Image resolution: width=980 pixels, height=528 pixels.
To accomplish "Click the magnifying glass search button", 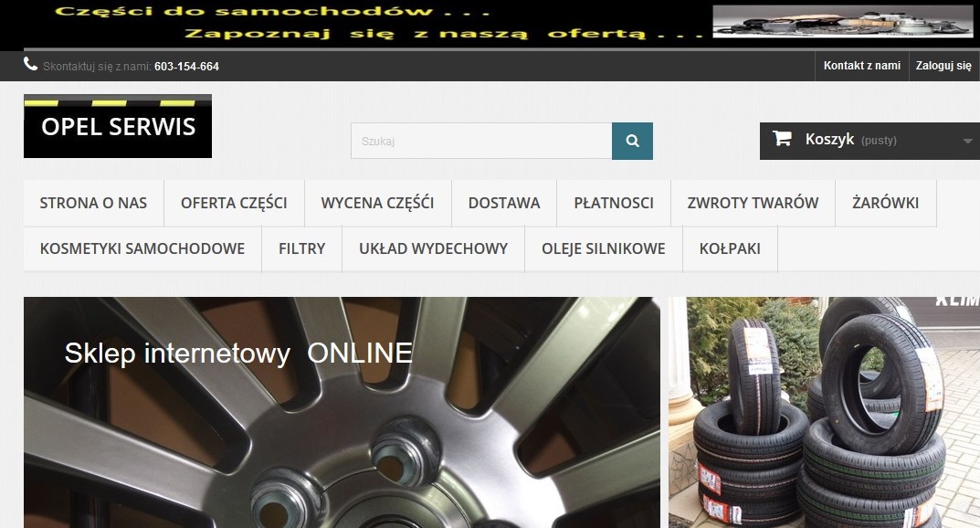I will click(632, 141).
